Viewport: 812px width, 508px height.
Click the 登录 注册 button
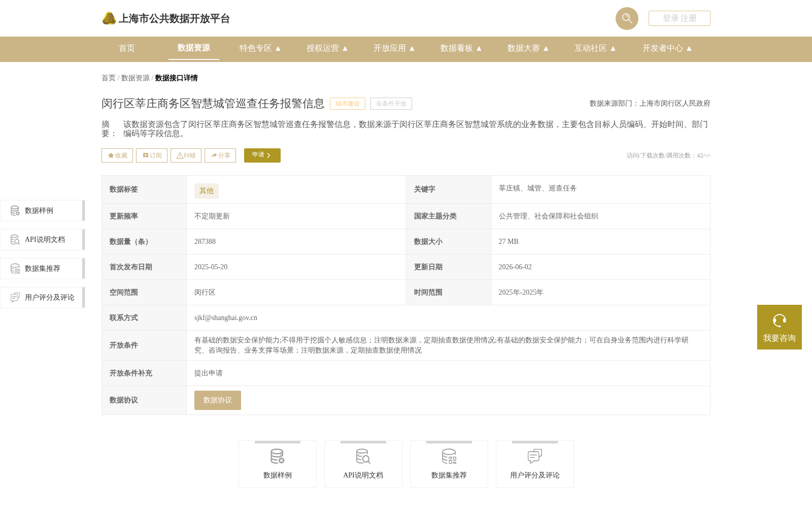pos(680,18)
